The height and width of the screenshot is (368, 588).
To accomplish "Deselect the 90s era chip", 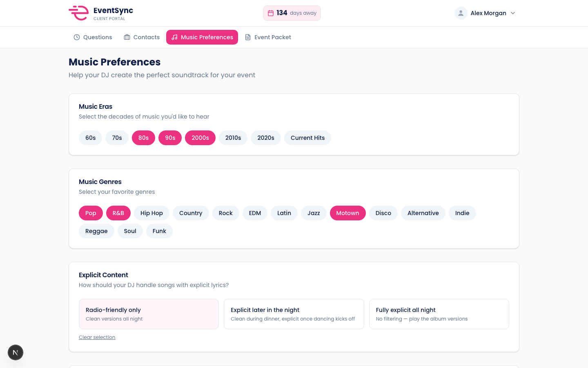I will [x=170, y=138].
